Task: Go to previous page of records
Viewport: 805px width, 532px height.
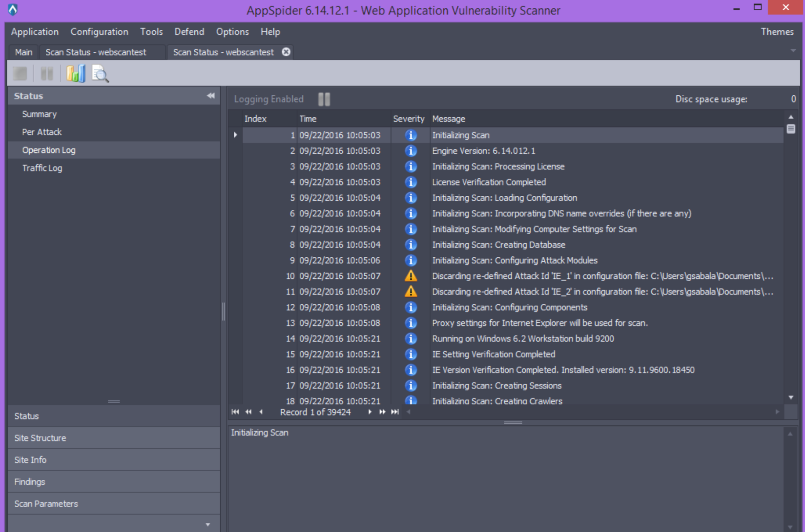Action: click(x=249, y=412)
